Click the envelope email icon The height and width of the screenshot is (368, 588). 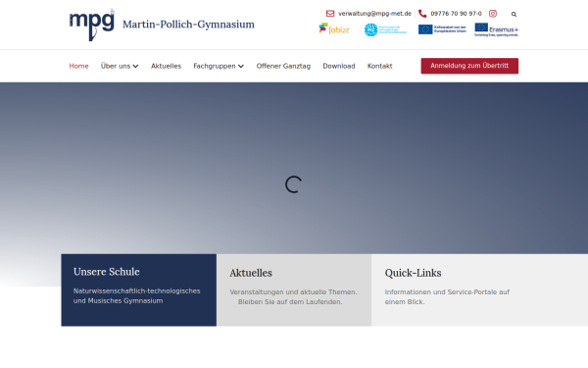click(x=330, y=14)
